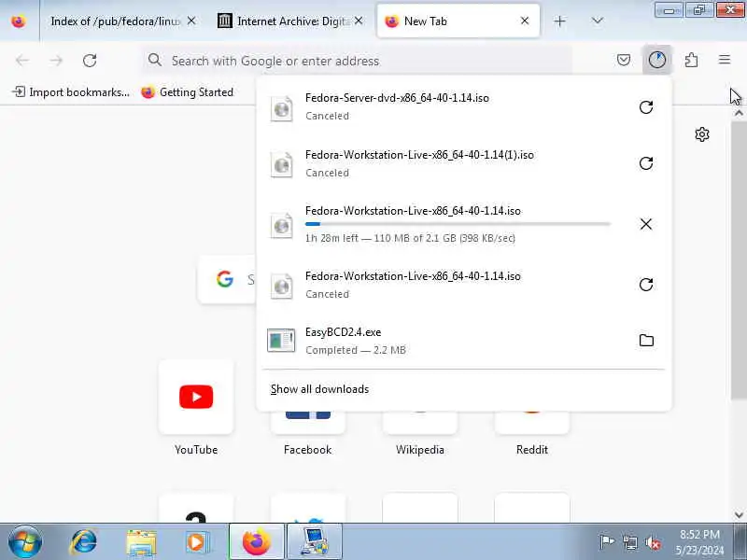Click the download progress bar
Image resolution: width=747 pixels, height=560 pixels.
(x=458, y=224)
